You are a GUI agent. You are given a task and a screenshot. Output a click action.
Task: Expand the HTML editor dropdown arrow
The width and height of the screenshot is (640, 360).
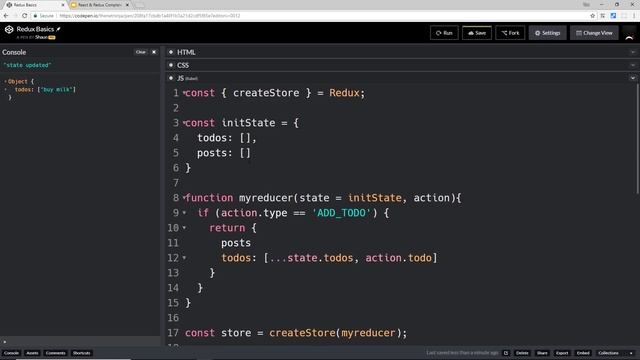click(633, 52)
